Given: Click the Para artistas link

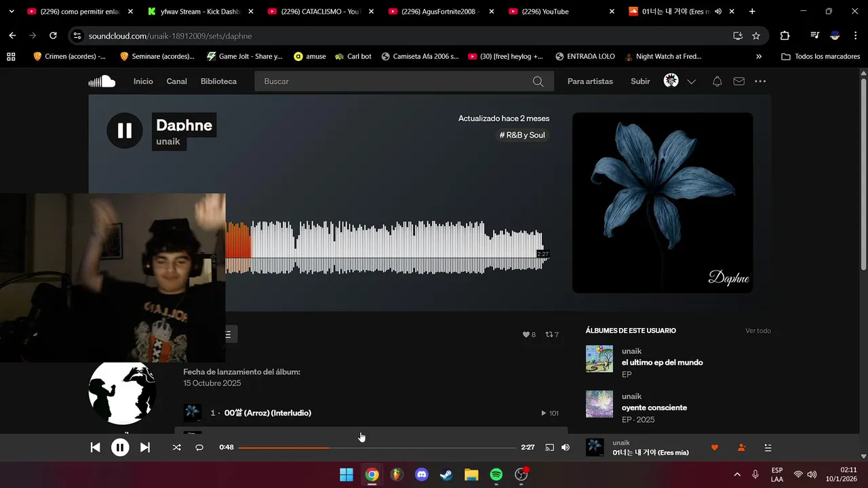Looking at the screenshot, I should coord(590,81).
